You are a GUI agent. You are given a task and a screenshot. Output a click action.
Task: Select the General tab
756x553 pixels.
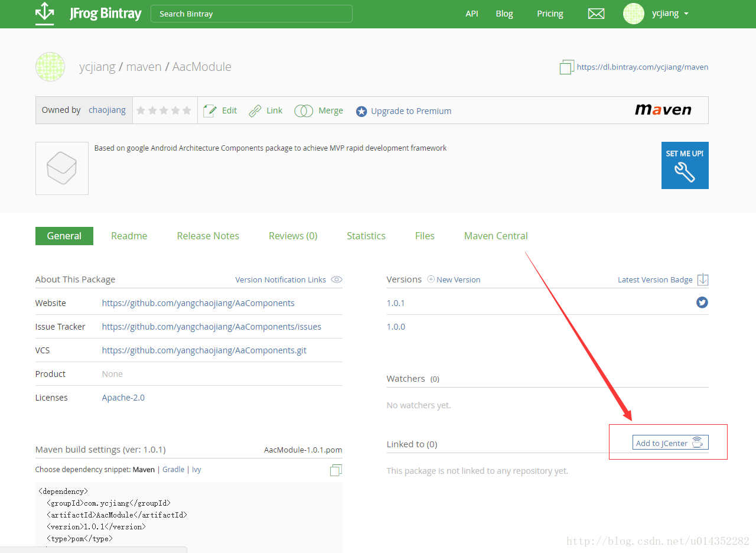(x=64, y=236)
